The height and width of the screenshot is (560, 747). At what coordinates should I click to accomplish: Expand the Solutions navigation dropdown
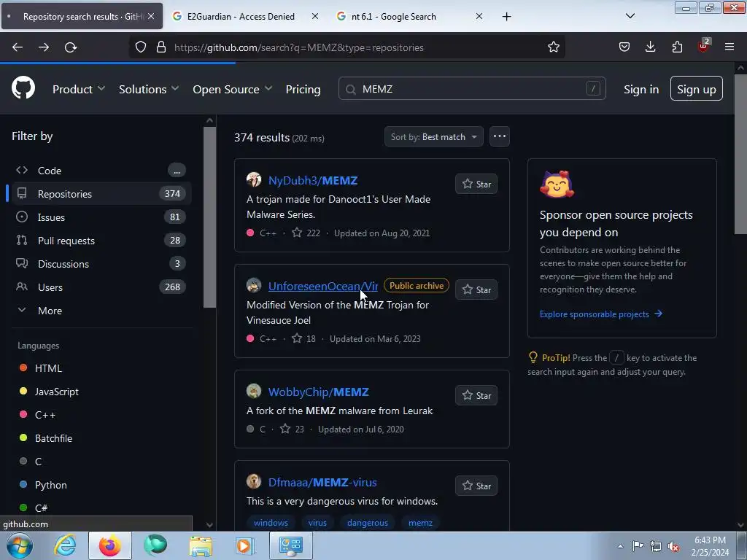tap(149, 89)
